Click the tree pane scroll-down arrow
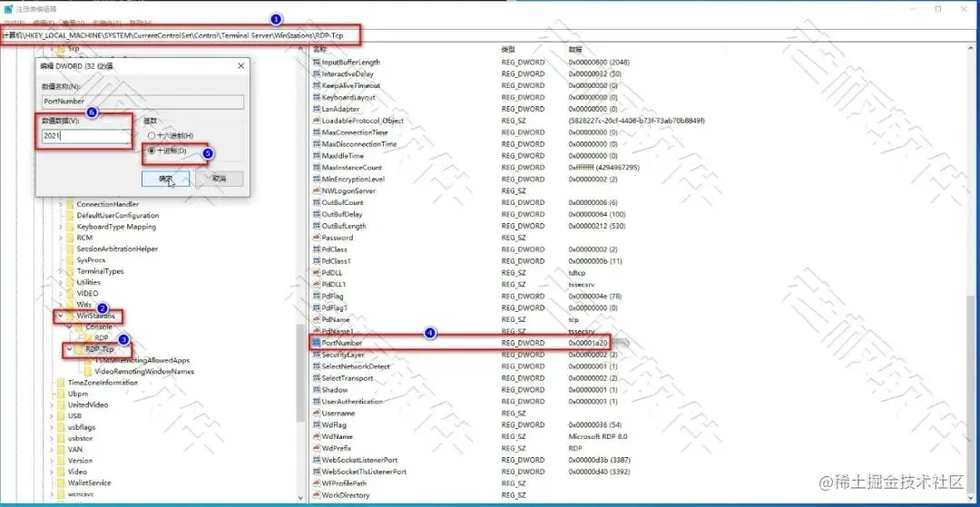Image resolution: width=980 pixels, height=507 pixels. pos(300,498)
